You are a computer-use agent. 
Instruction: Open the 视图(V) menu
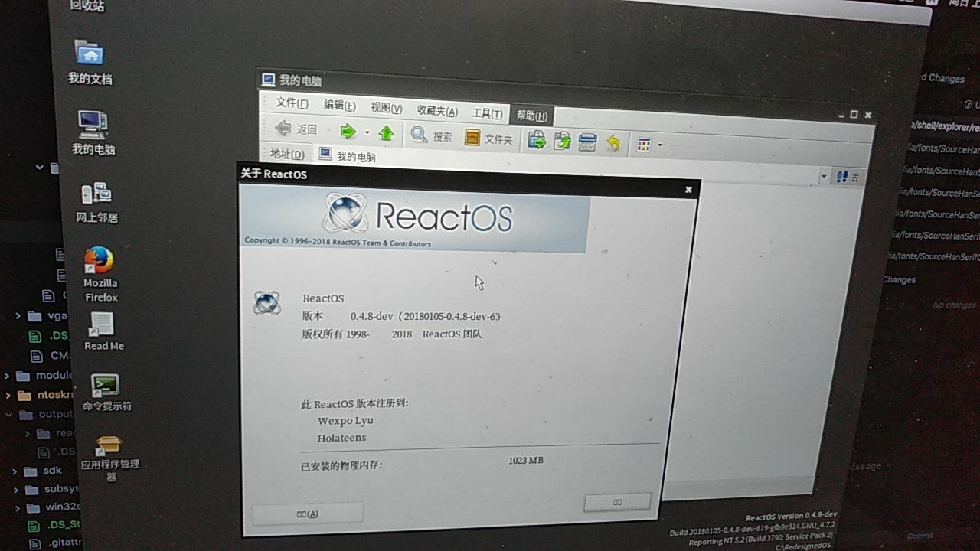(387, 109)
